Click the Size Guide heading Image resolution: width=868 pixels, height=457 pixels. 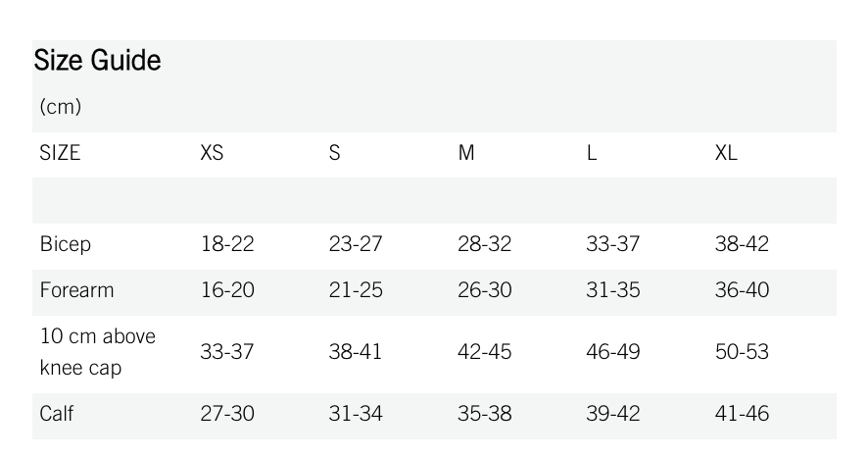click(97, 61)
